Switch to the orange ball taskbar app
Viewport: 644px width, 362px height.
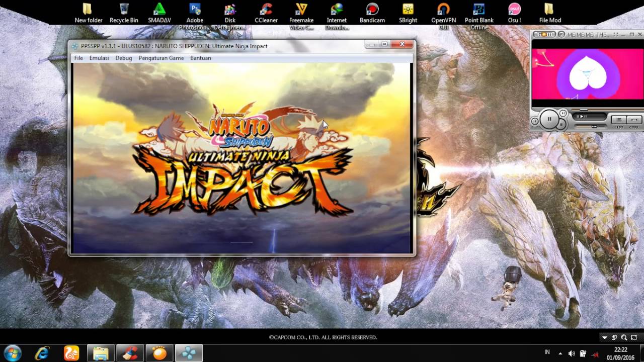[x=160, y=353]
